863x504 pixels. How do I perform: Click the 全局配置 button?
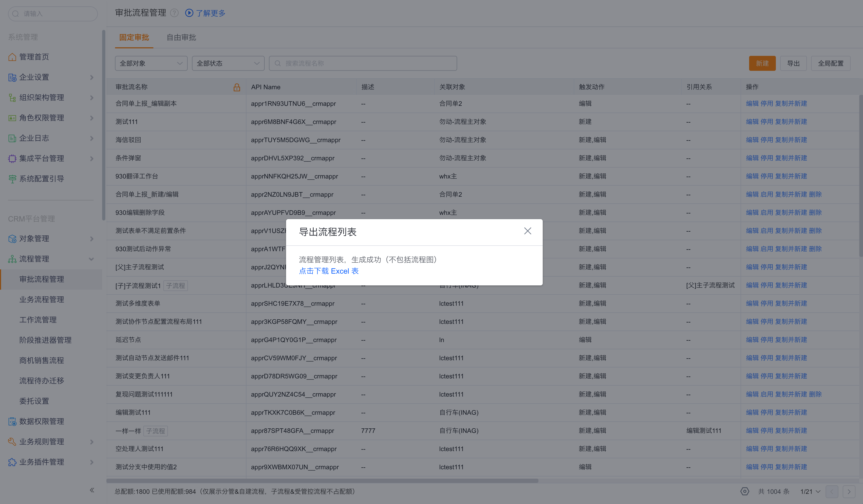830,63
